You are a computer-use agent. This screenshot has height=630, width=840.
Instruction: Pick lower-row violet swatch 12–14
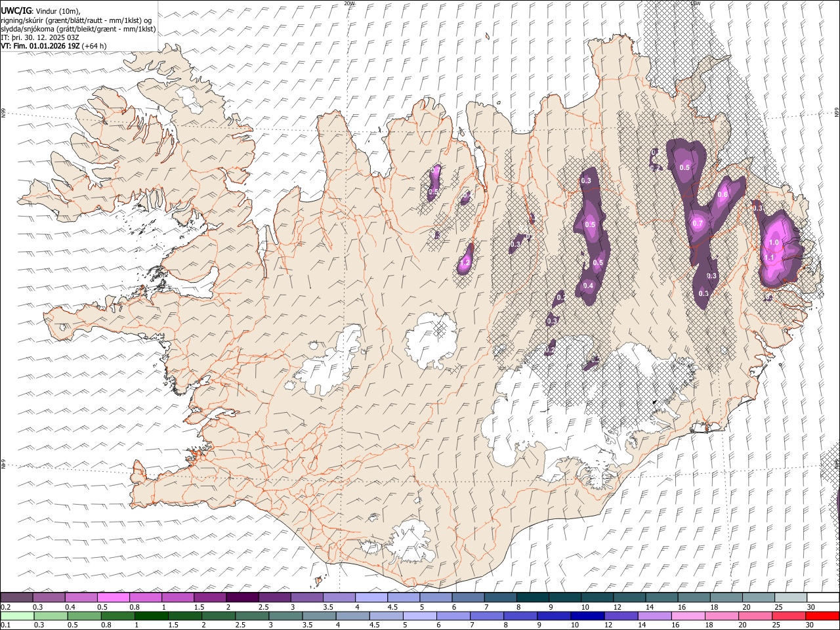[x=621, y=616]
